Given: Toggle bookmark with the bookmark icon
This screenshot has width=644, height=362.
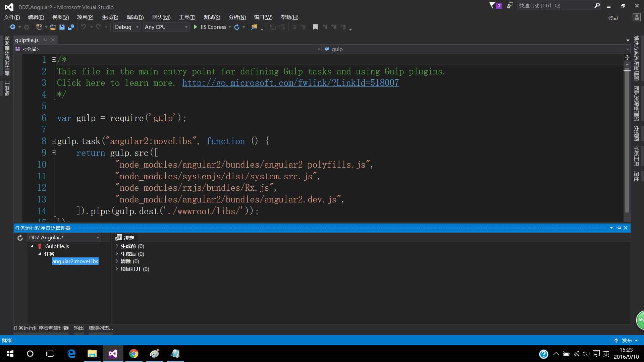Looking at the screenshot, I should 315,27.
